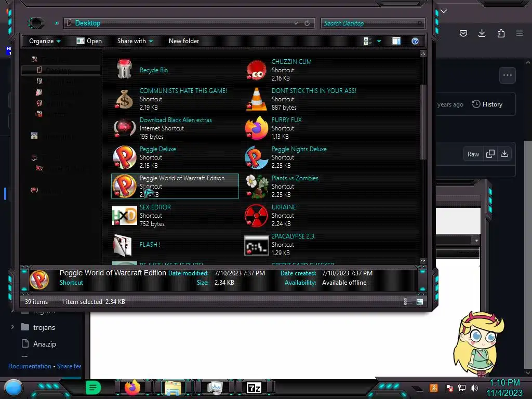
Task: Open the Ana.zip file in GitHub tree
Action: coord(45,344)
